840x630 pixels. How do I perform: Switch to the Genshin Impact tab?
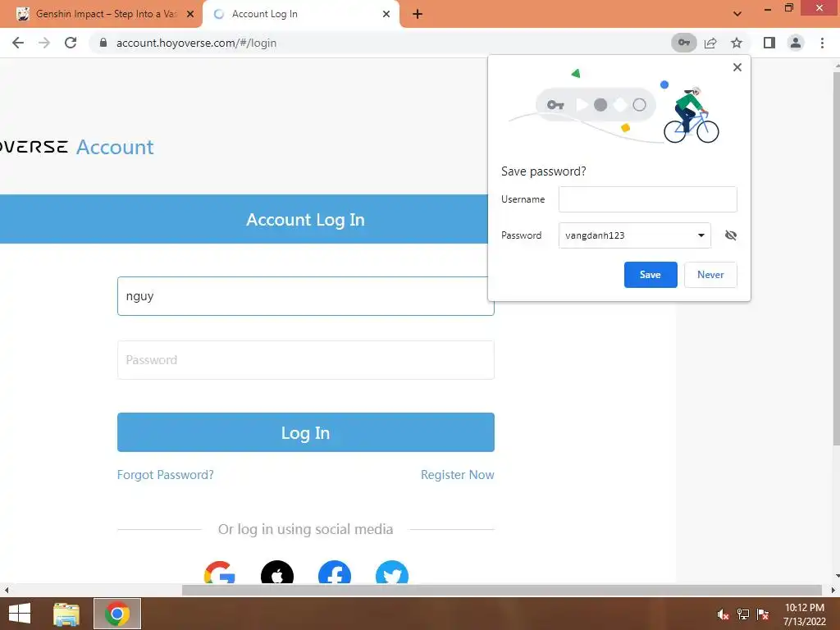click(101, 14)
